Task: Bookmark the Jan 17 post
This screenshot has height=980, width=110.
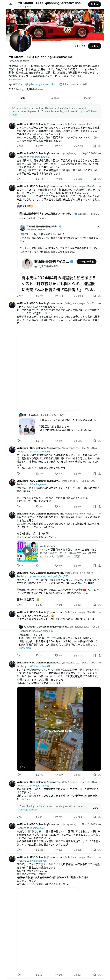Action: pos(95,146)
